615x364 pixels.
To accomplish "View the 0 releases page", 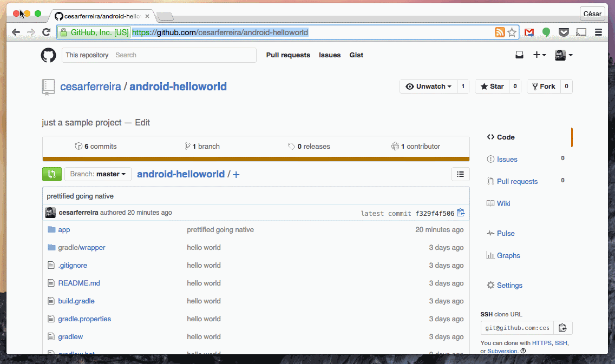I will click(309, 146).
